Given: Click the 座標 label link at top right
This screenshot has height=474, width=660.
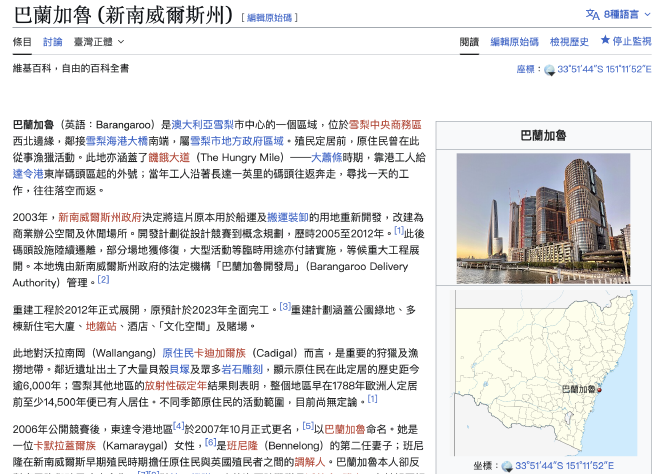Looking at the screenshot, I should pyautogui.click(x=525, y=69).
